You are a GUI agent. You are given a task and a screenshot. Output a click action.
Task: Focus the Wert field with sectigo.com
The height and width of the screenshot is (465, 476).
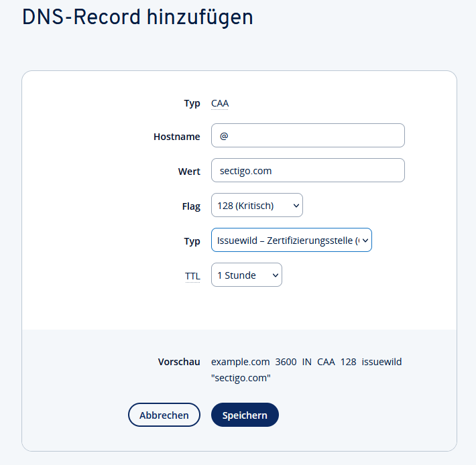point(308,170)
